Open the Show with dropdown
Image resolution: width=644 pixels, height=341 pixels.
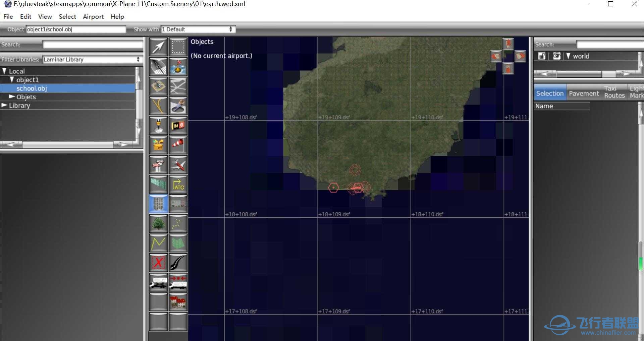(198, 29)
